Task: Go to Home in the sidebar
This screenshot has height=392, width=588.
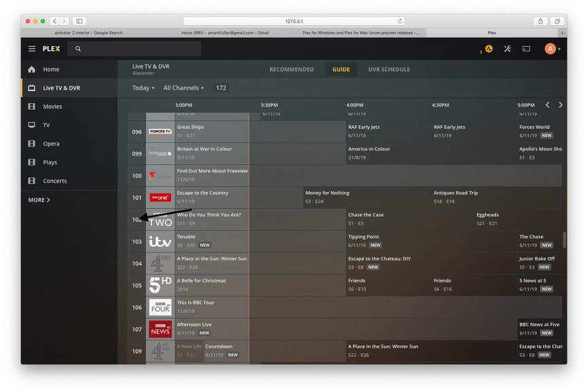Action: click(x=69, y=69)
